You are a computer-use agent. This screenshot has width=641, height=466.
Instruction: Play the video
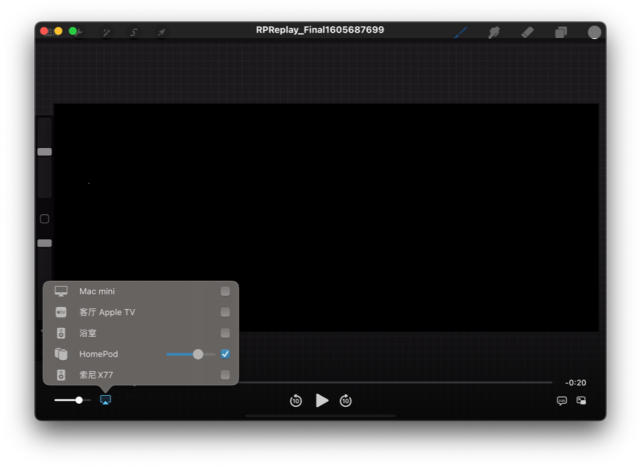(x=322, y=401)
